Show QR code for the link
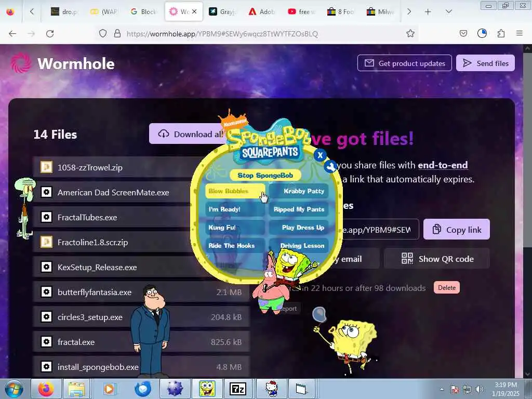 click(437, 259)
